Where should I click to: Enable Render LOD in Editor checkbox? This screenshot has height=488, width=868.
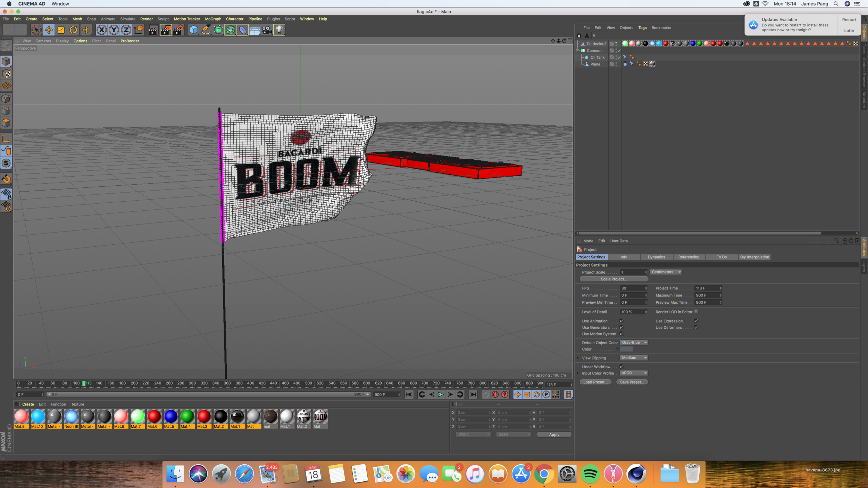696,311
